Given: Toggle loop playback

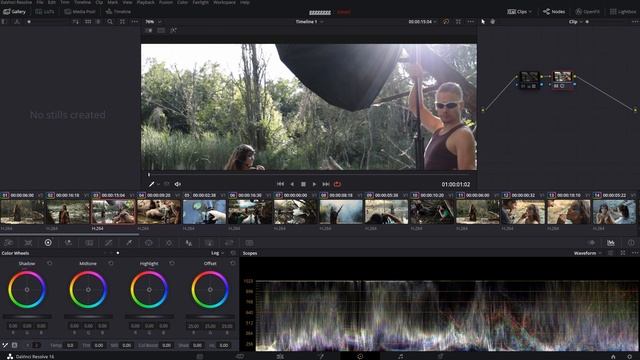Looking at the screenshot, I should (x=337, y=184).
